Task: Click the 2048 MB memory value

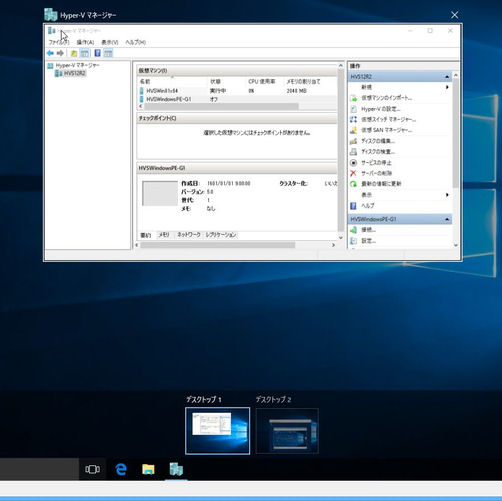Action: point(296,91)
